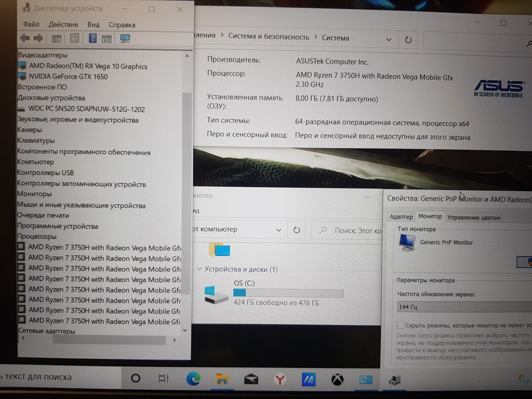Image resolution: width=532 pixels, height=399 pixels.
Task: Open the Properties toolbar icon in Device Manager
Action: click(x=74, y=38)
